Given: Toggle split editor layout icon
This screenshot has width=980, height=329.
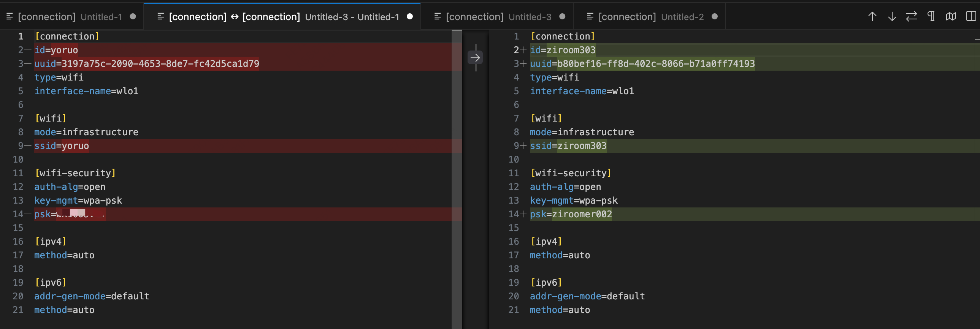Looking at the screenshot, I should coord(971,16).
